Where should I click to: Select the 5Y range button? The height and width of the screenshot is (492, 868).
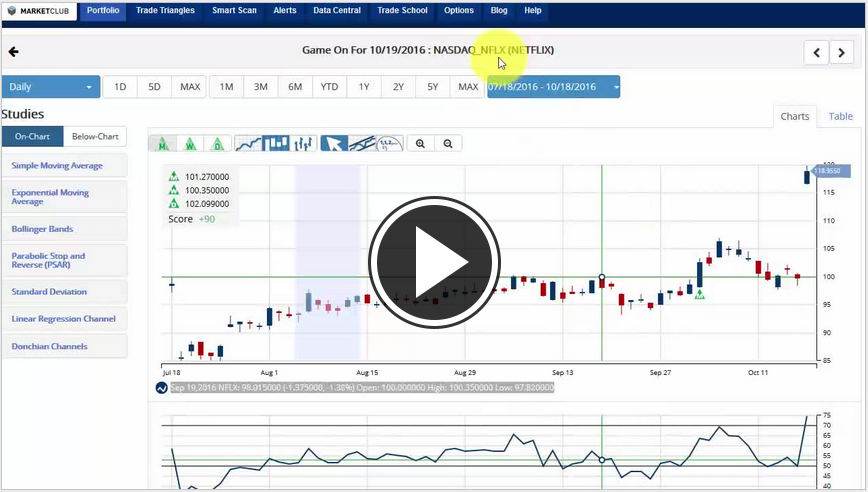click(x=432, y=87)
